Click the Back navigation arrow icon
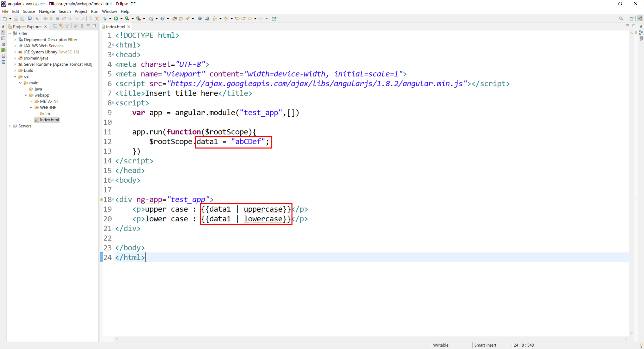This screenshot has width=644, height=349. pos(250,19)
